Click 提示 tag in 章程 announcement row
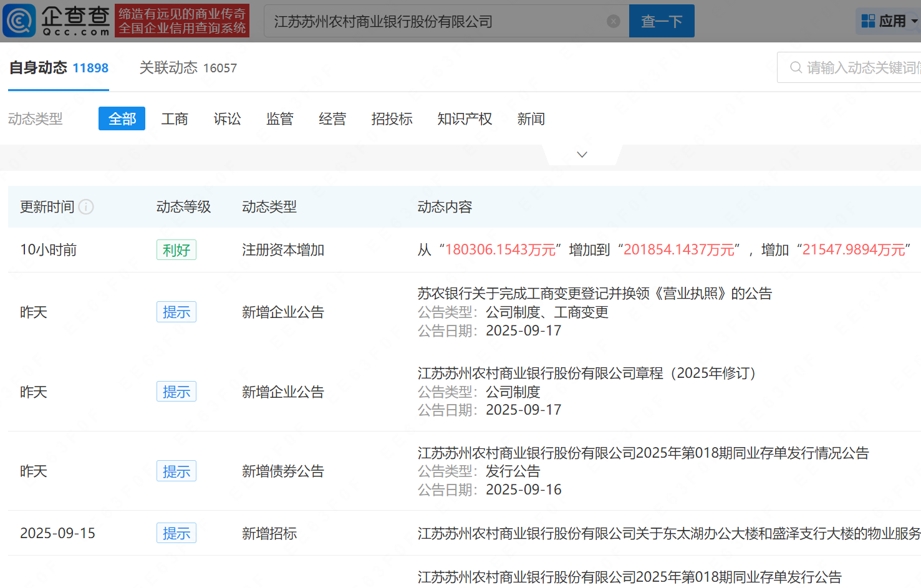Screen dimensions: 921x588 176,392
